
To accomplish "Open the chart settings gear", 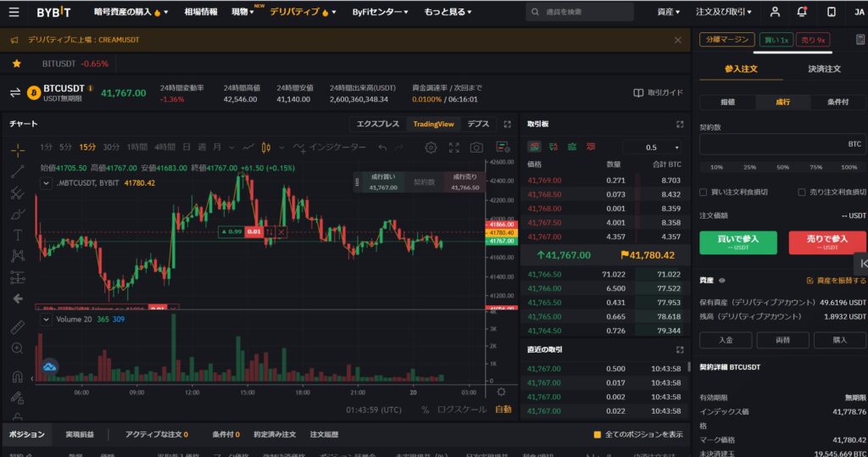I will point(431,148).
